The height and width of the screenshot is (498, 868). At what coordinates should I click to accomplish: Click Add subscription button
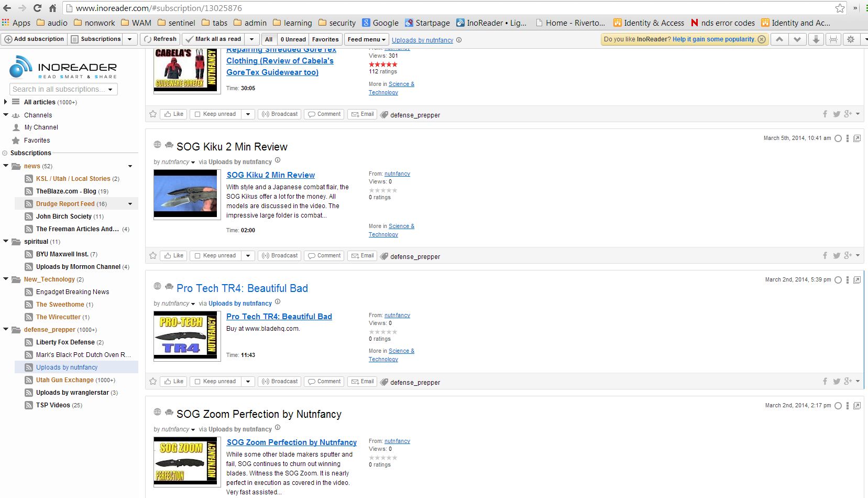coord(34,39)
